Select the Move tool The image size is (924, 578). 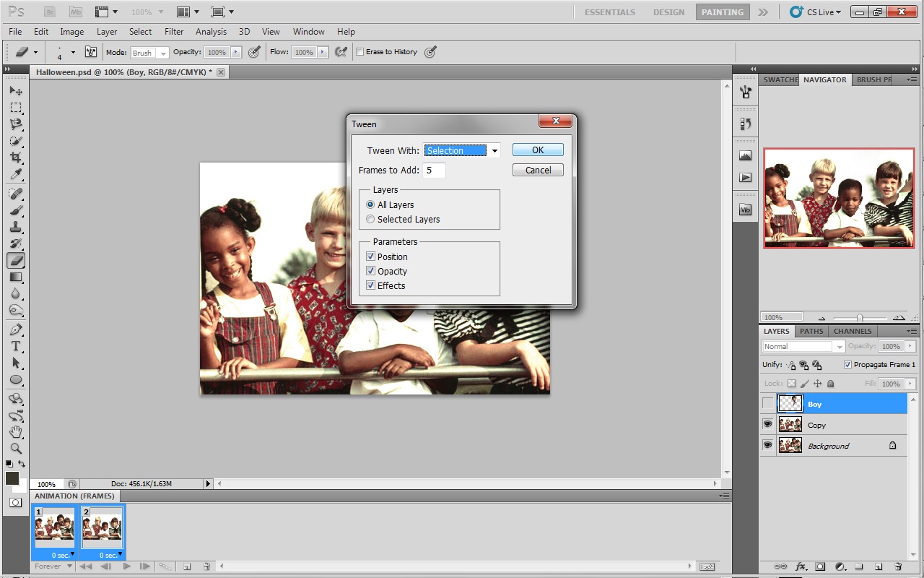(x=16, y=91)
